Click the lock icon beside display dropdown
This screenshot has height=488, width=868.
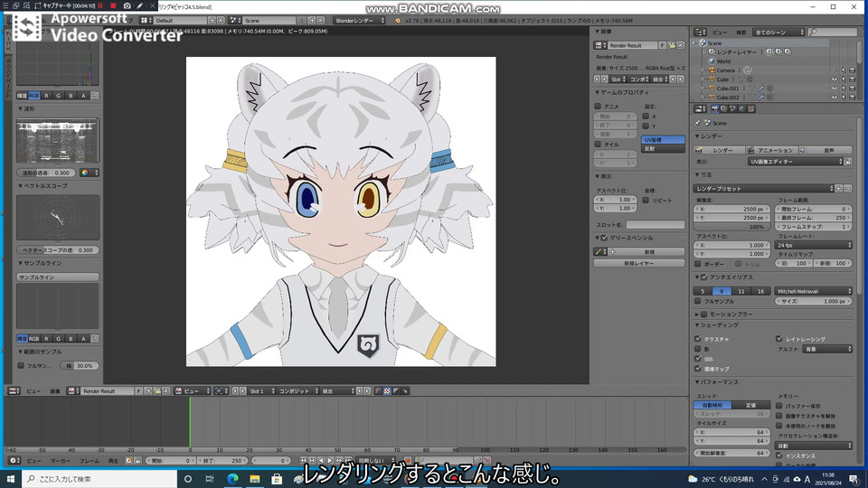coord(848,162)
